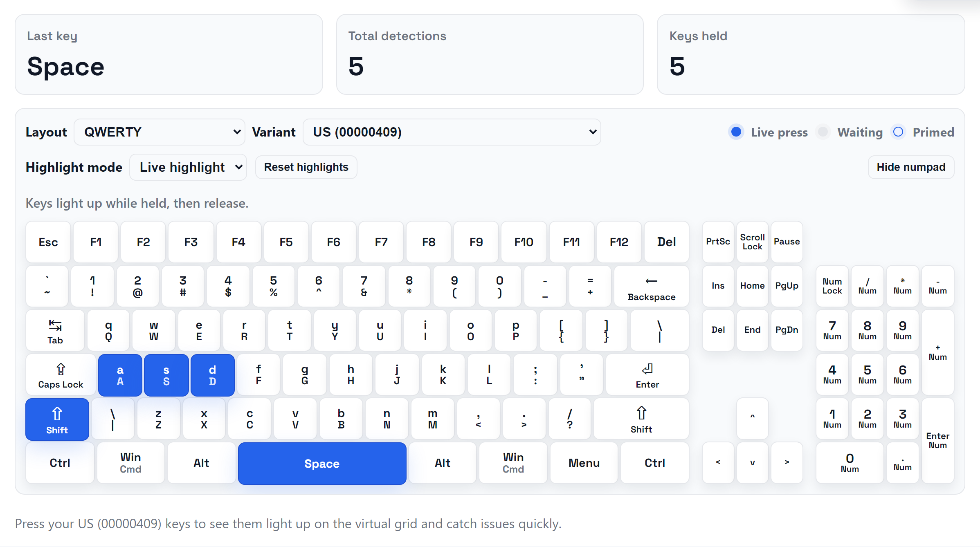The width and height of the screenshot is (980, 547).
Task: Click the highlighted letter D key
Action: point(212,374)
